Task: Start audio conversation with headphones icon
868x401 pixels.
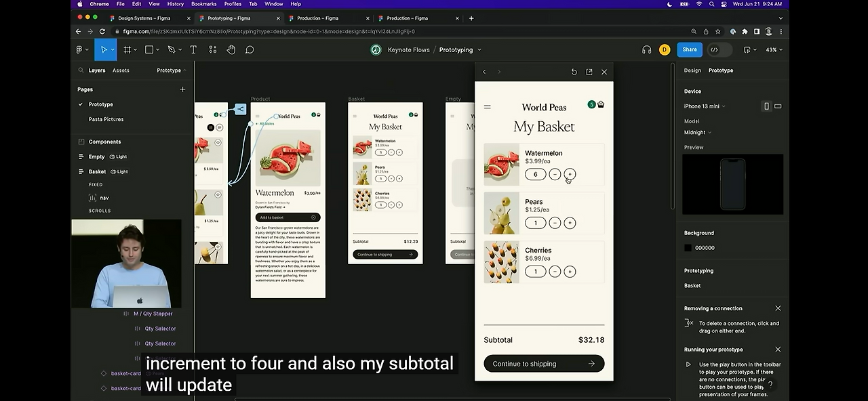Action: point(646,49)
